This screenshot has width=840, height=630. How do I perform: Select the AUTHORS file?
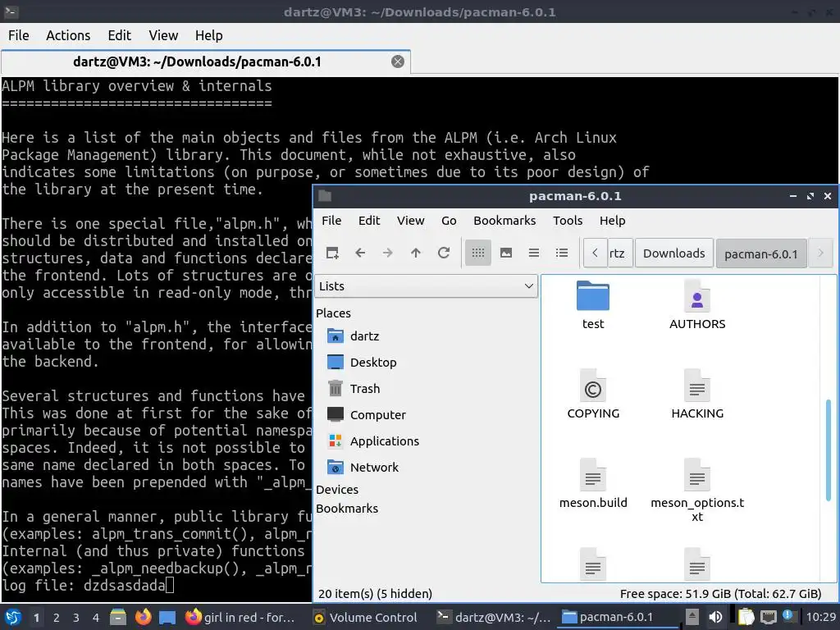click(697, 305)
